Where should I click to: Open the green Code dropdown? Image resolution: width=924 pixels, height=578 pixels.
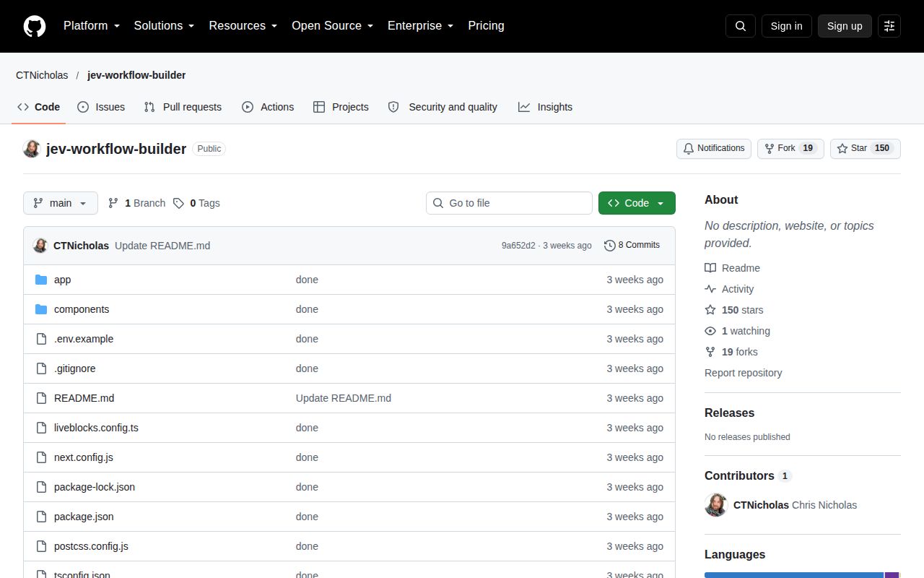[637, 203]
